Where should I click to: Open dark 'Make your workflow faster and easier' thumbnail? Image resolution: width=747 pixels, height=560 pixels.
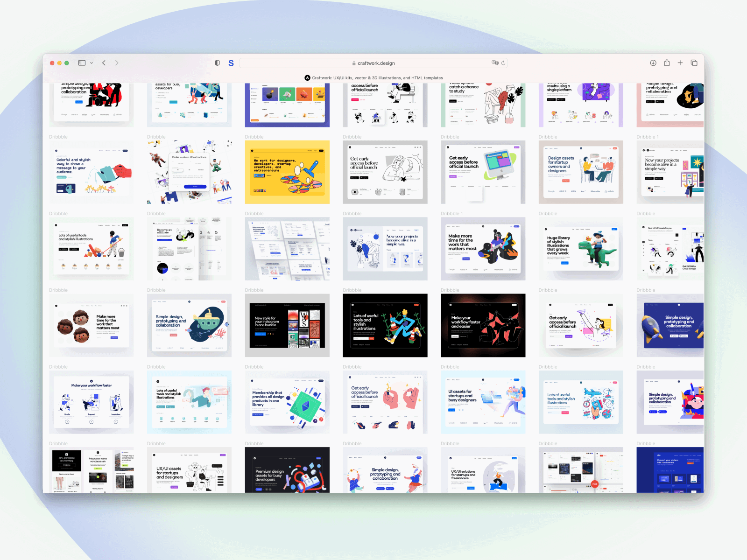click(483, 325)
